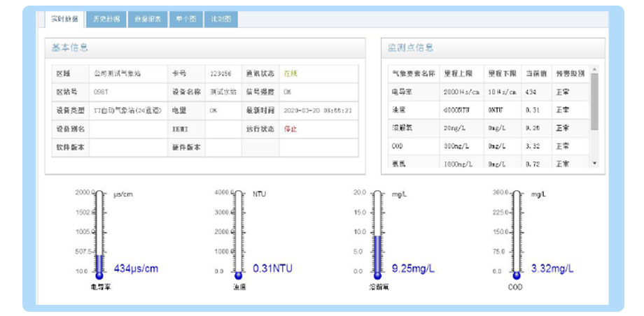
Task: Click the 监测点信息 panel header
Action: pos(411,48)
